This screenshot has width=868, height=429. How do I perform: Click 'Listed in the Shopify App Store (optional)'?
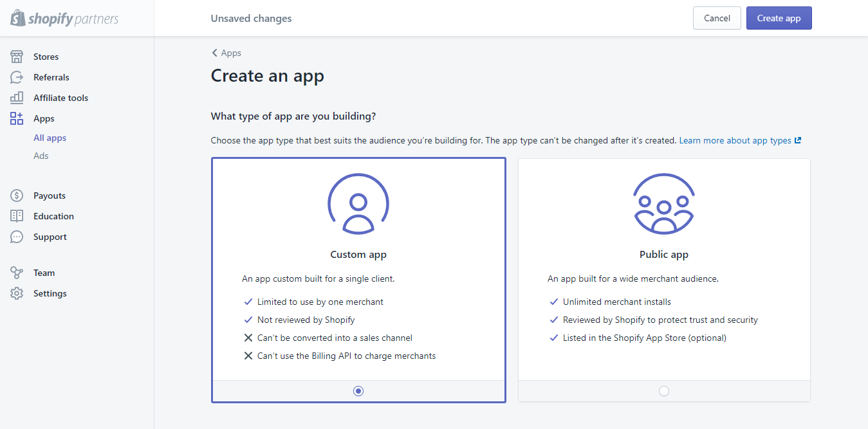(x=645, y=338)
